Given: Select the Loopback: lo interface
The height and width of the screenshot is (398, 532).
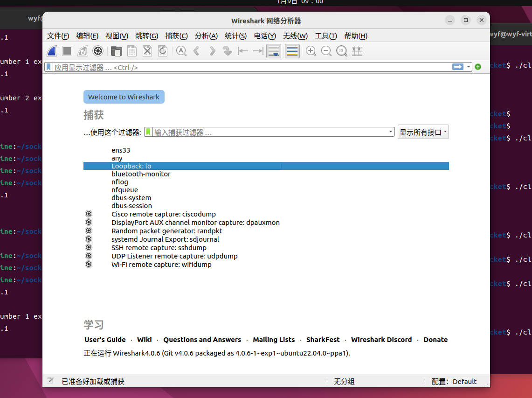Looking at the screenshot, I should (x=266, y=166).
